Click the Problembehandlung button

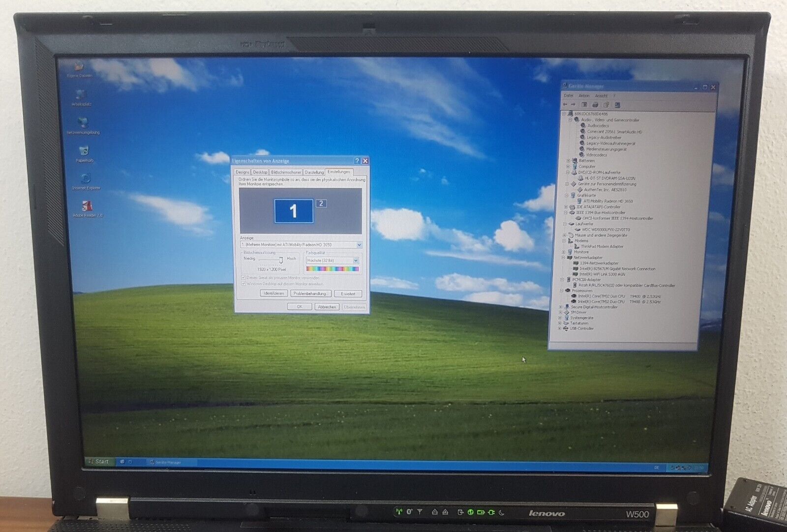[x=310, y=294]
